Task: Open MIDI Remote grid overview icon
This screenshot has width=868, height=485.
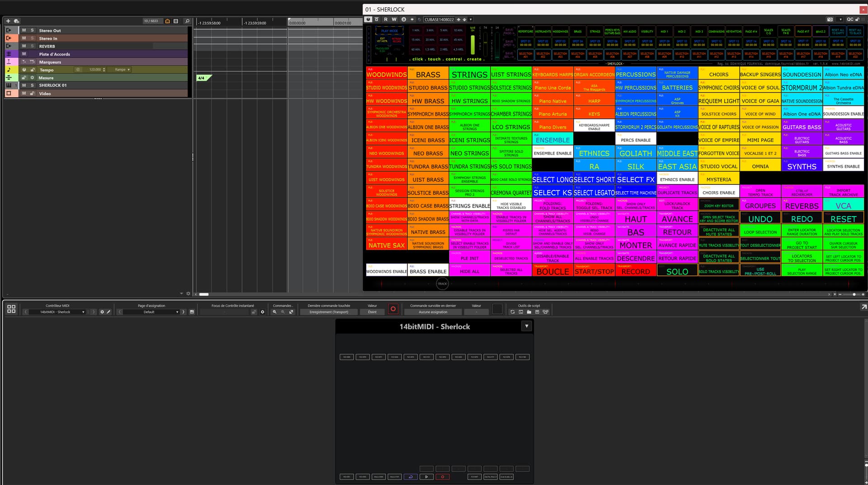Action: tap(11, 309)
